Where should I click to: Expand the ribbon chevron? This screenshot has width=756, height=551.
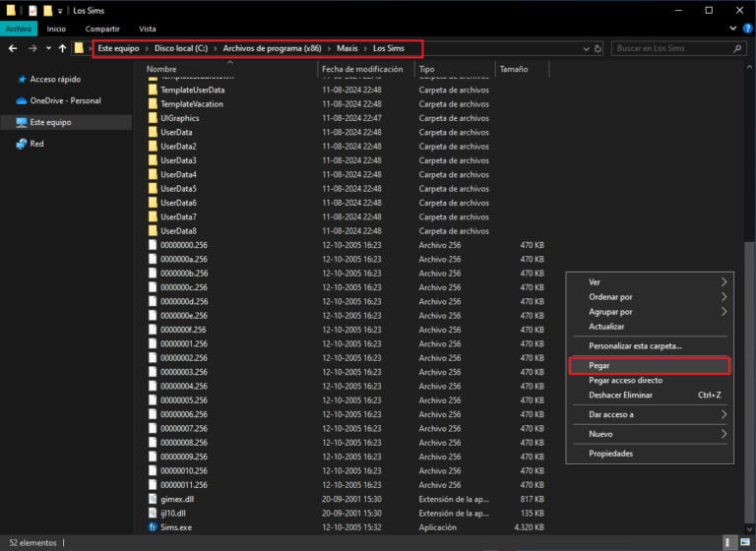coord(732,29)
